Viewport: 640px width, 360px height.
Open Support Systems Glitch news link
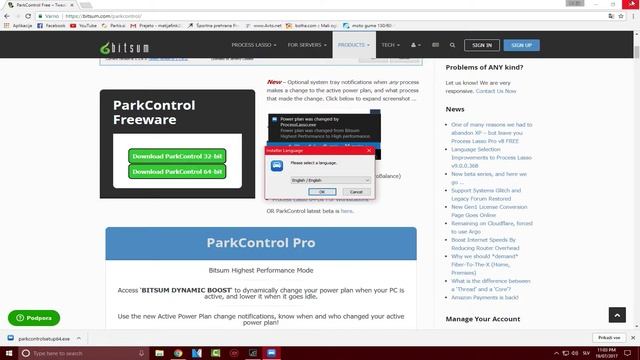pyautogui.click(x=486, y=194)
